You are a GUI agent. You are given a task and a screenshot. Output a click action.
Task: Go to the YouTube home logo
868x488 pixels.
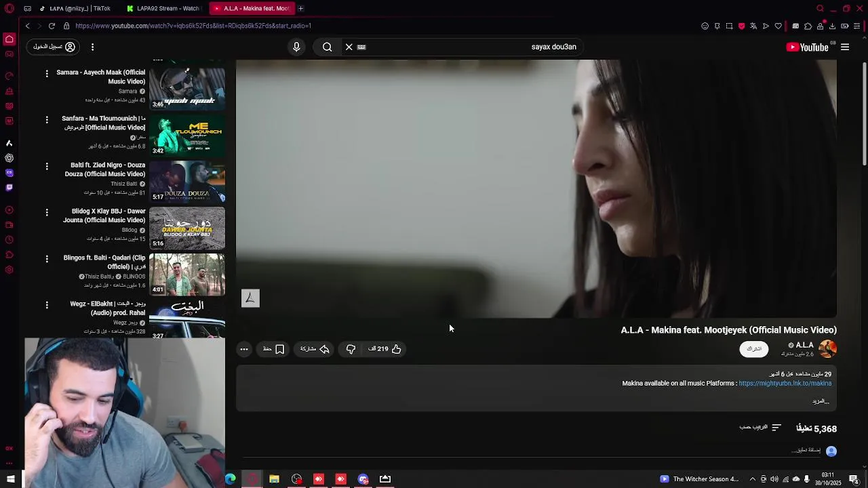click(x=807, y=47)
